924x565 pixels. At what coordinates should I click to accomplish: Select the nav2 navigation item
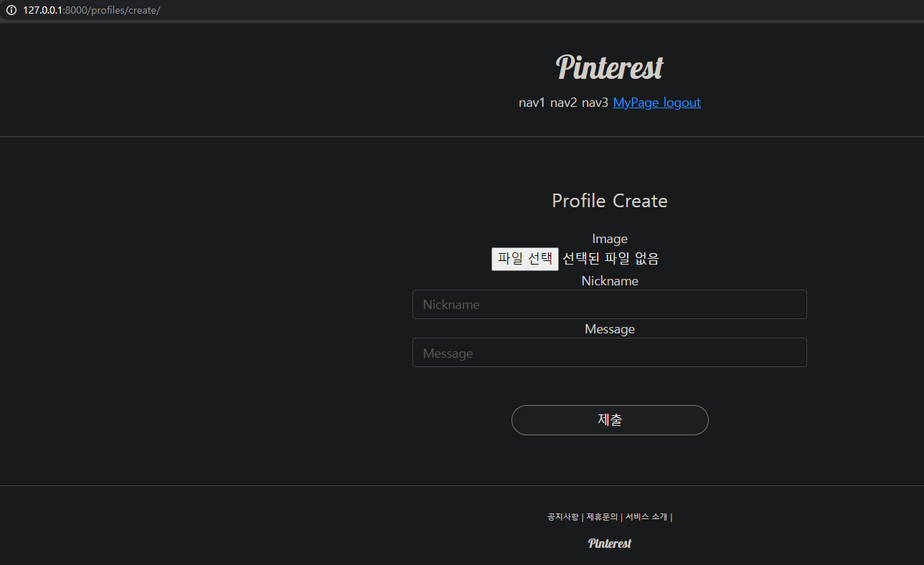point(562,103)
